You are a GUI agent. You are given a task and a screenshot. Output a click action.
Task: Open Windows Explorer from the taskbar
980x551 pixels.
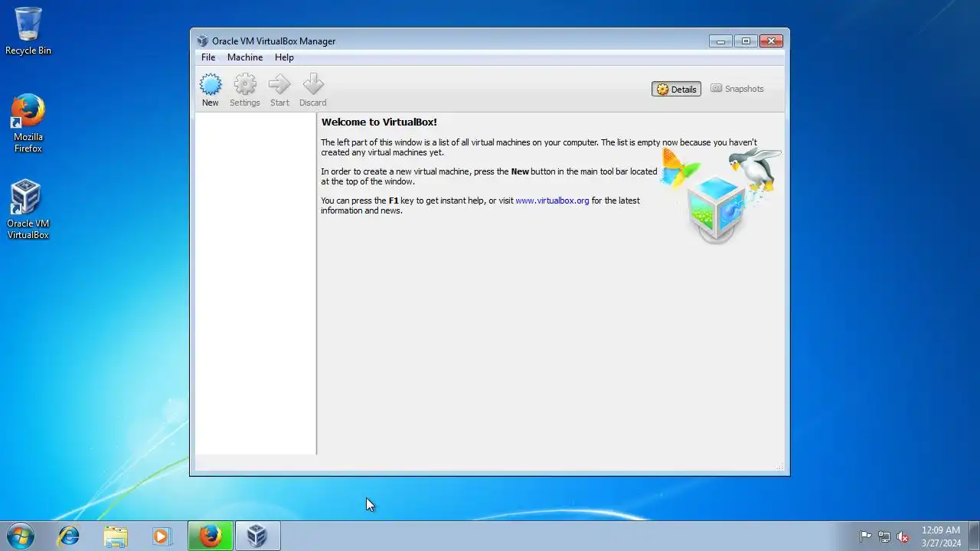(116, 536)
